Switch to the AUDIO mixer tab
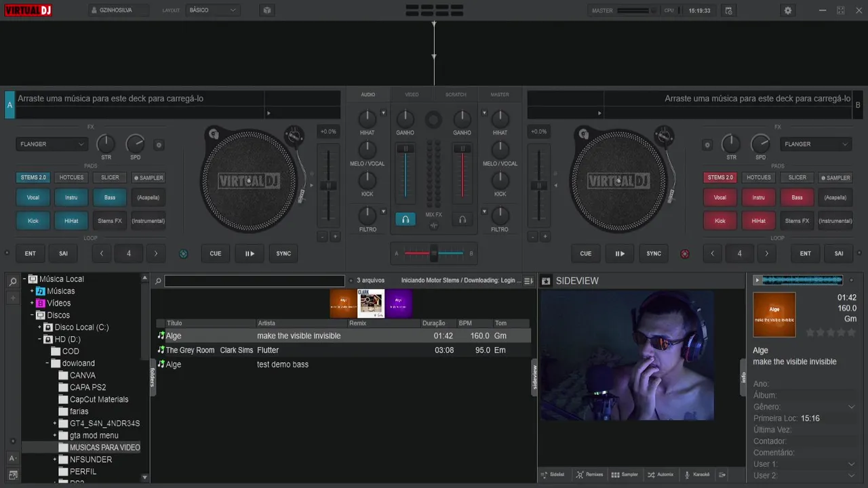The height and width of the screenshot is (488, 868). point(368,95)
